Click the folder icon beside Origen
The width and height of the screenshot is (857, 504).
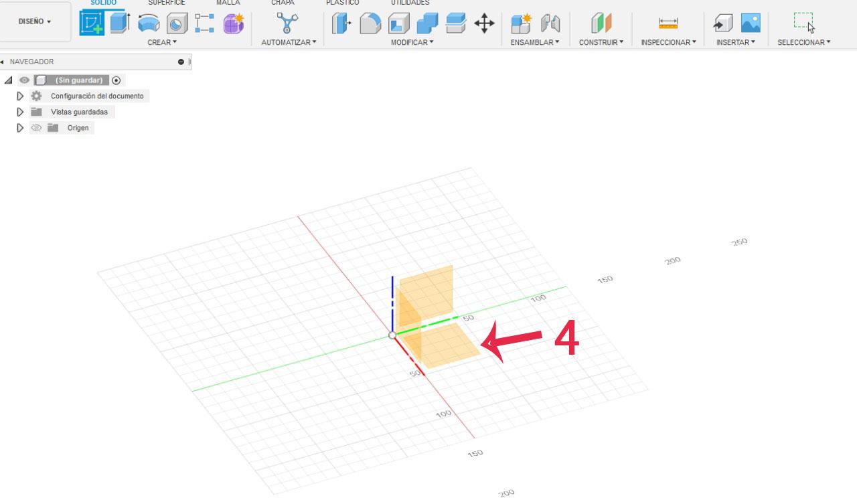53,128
